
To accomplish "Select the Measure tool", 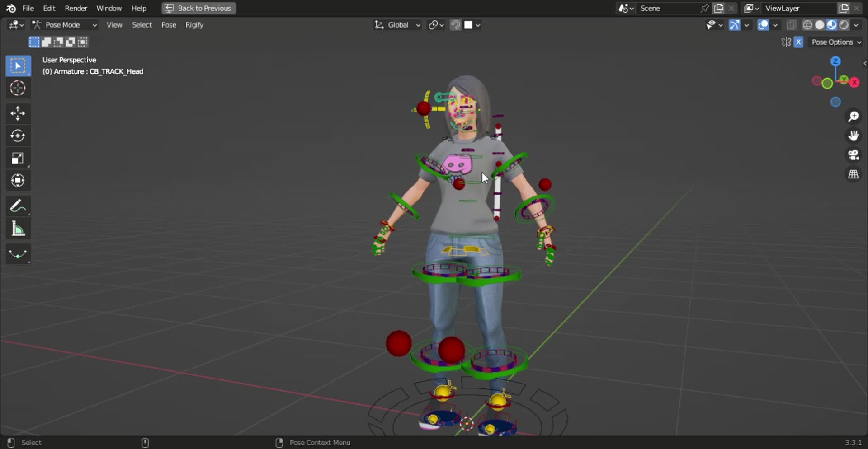I will (18, 229).
